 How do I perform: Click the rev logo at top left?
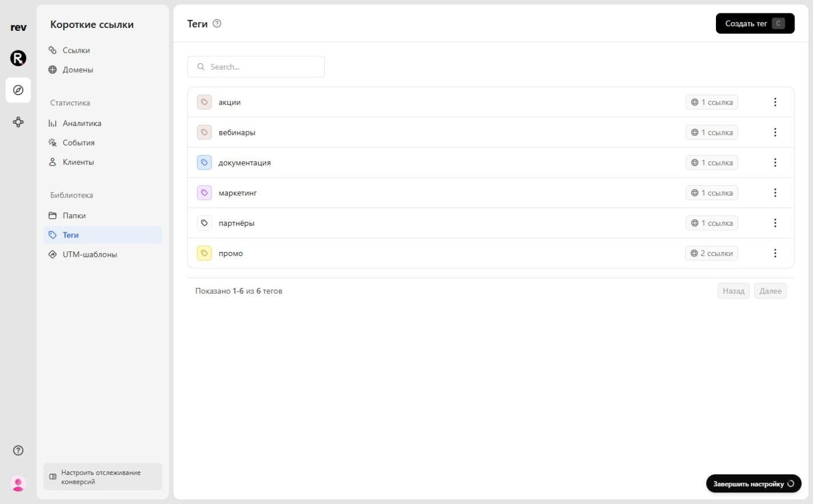tap(18, 27)
